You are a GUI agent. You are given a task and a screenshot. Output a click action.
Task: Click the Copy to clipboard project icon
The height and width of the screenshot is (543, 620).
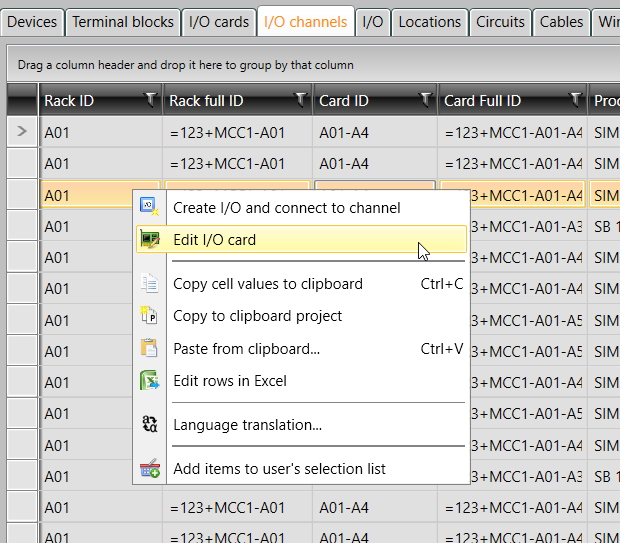pos(149,316)
